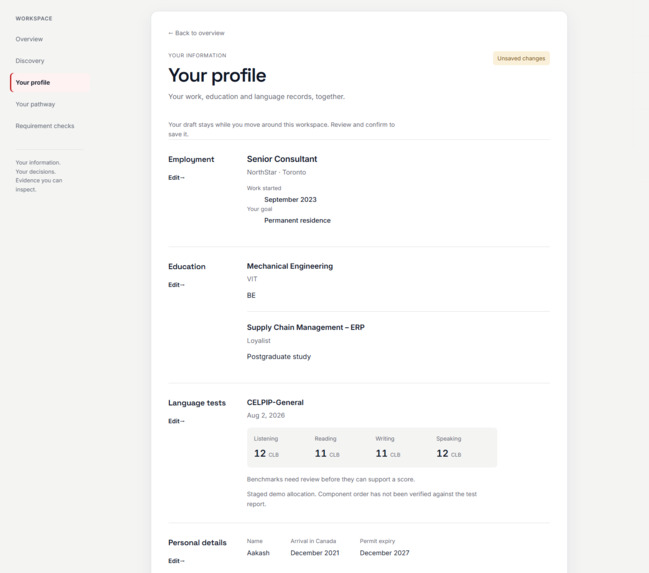The image size is (649, 573).
Task: Click the CELPIP-General test name
Action: tap(275, 402)
